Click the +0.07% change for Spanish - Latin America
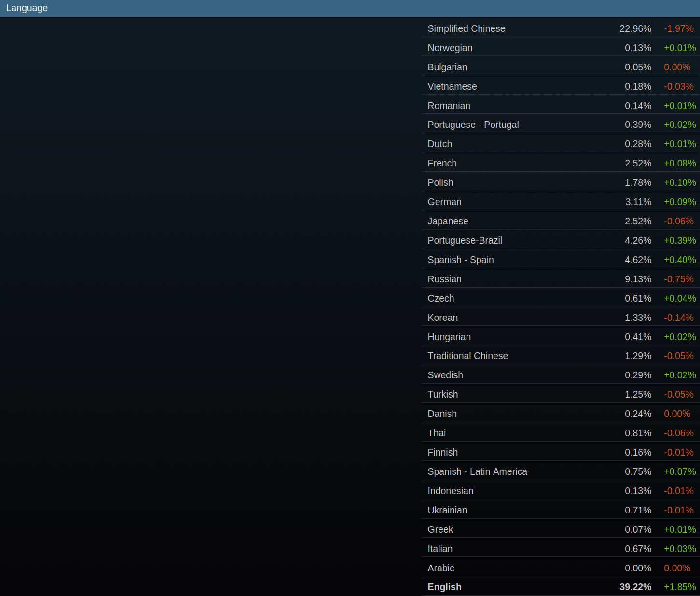 [680, 471]
